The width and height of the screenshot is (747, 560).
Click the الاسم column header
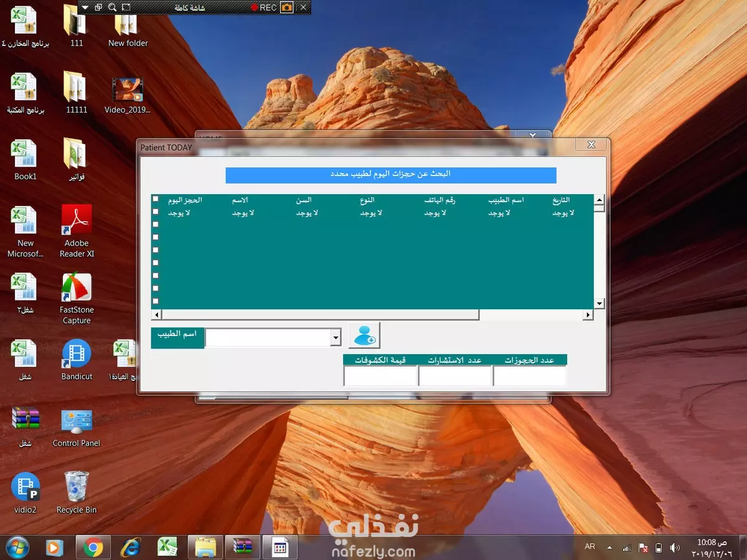(240, 200)
